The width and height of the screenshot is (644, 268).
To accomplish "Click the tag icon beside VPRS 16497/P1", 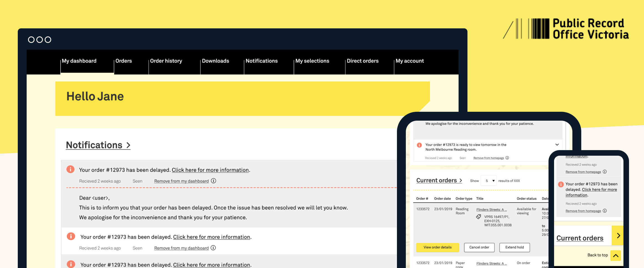I will [479, 217].
